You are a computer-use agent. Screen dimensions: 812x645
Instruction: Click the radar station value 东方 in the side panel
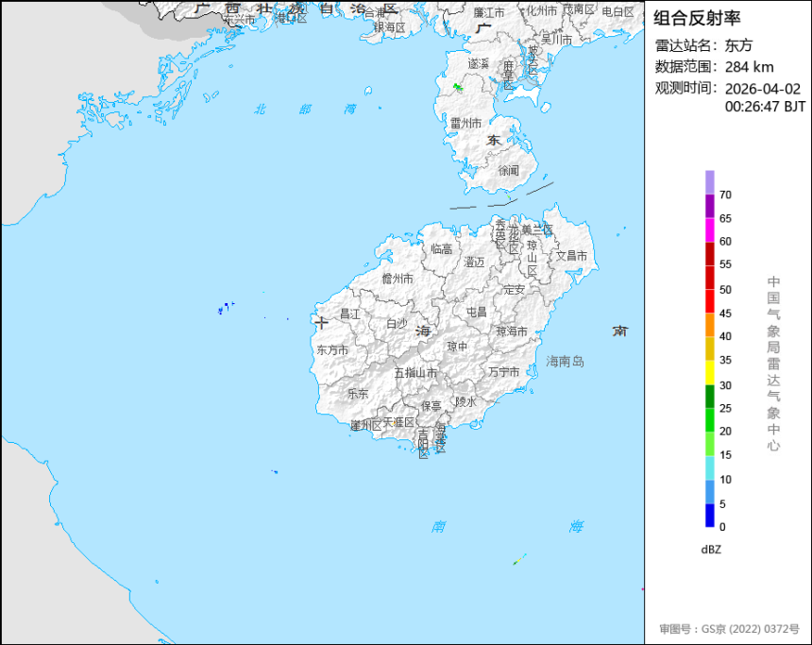click(738, 45)
